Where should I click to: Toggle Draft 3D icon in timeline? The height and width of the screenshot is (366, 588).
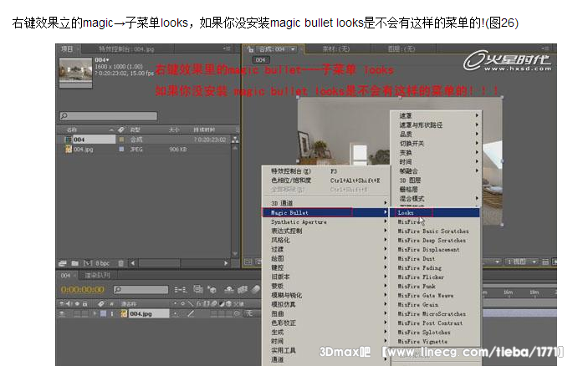212,290
